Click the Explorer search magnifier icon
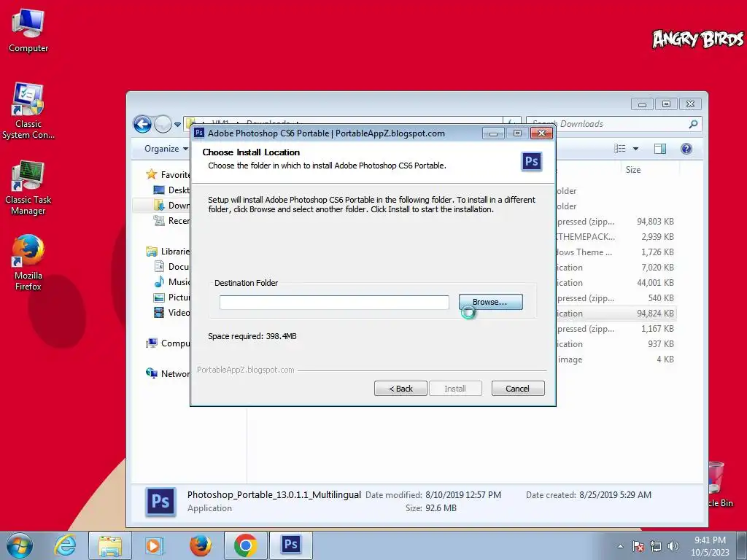The height and width of the screenshot is (560, 747). (x=693, y=124)
